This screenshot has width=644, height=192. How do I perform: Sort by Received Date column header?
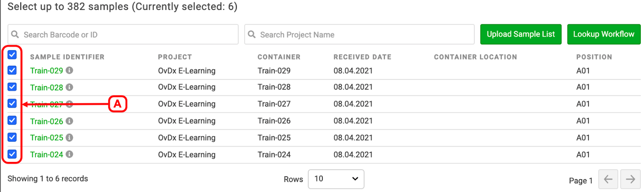[x=362, y=57]
